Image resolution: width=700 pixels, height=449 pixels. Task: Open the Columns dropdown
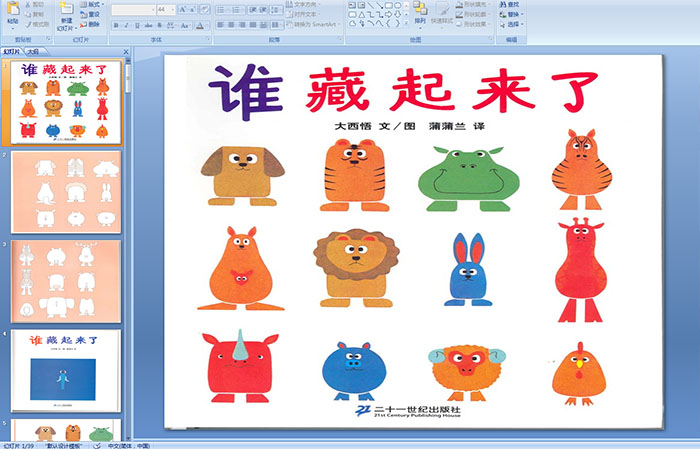277,25
